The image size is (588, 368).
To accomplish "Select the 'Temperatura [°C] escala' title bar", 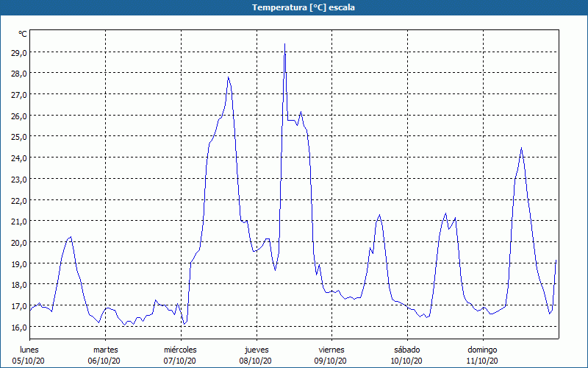I will [294, 7].
